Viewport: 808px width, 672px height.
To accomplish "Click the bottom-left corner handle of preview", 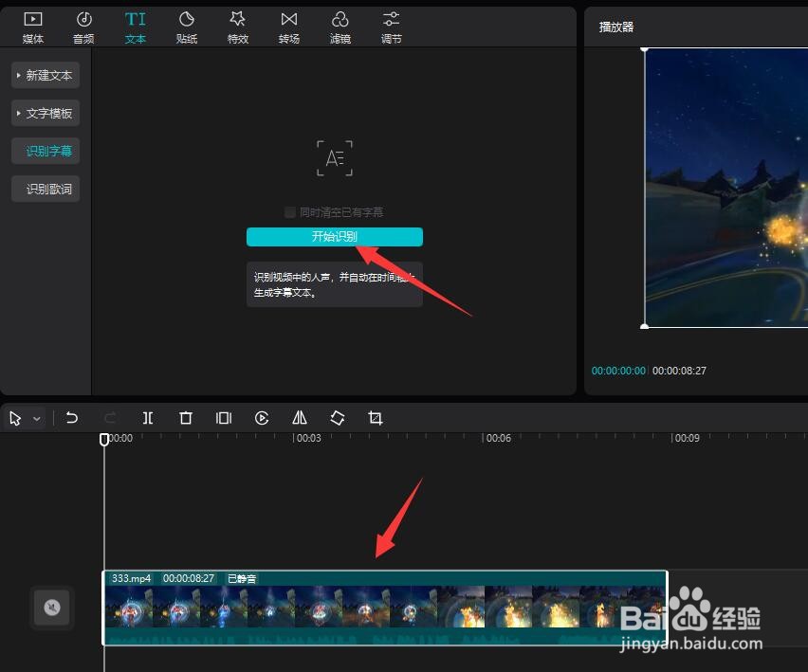I will [x=644, y=326].
